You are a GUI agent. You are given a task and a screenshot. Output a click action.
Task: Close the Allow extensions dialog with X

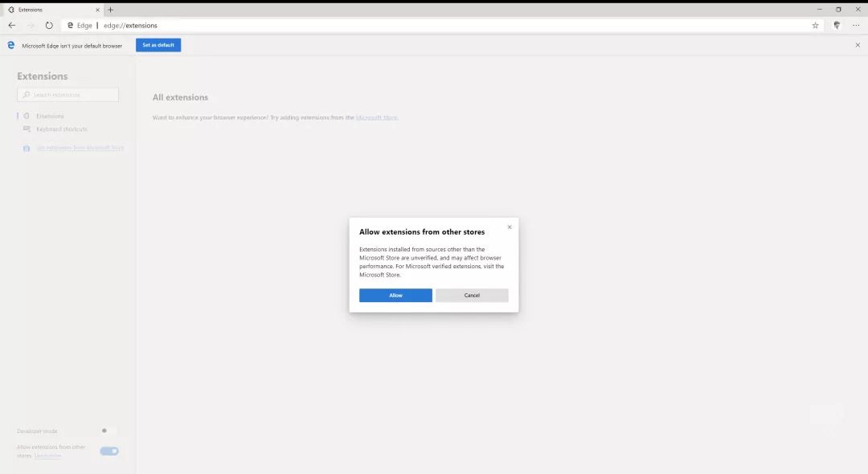[510, 227]
